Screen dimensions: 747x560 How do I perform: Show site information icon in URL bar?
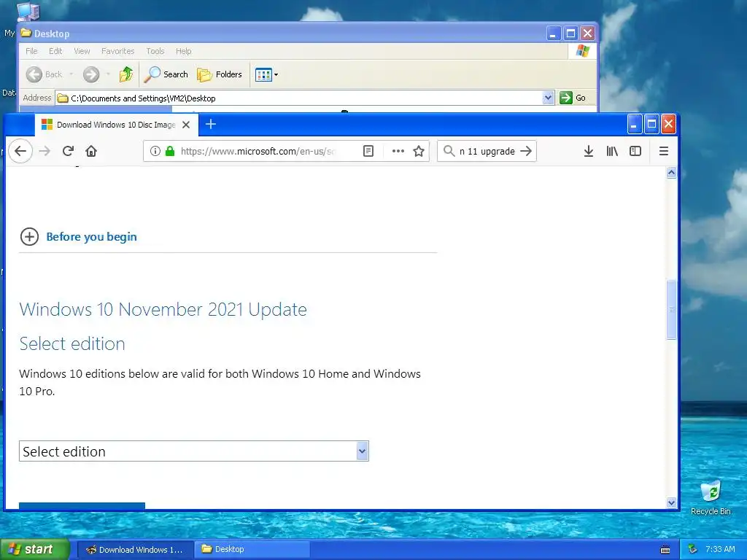[155, 152]
